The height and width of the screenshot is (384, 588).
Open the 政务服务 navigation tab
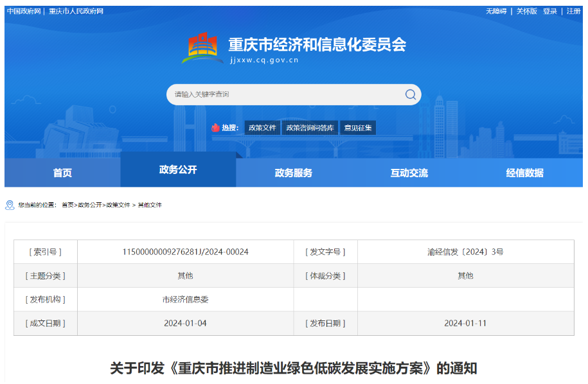[x=294, y=173]
